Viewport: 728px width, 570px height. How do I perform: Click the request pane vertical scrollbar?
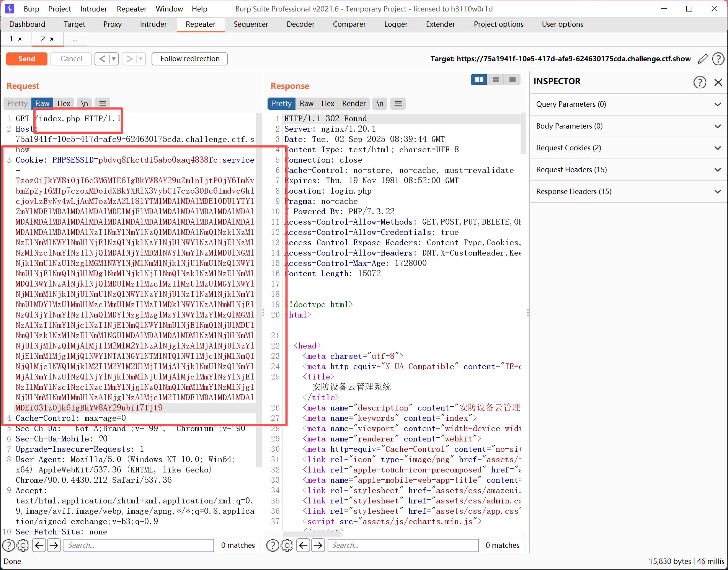(259, 290)
